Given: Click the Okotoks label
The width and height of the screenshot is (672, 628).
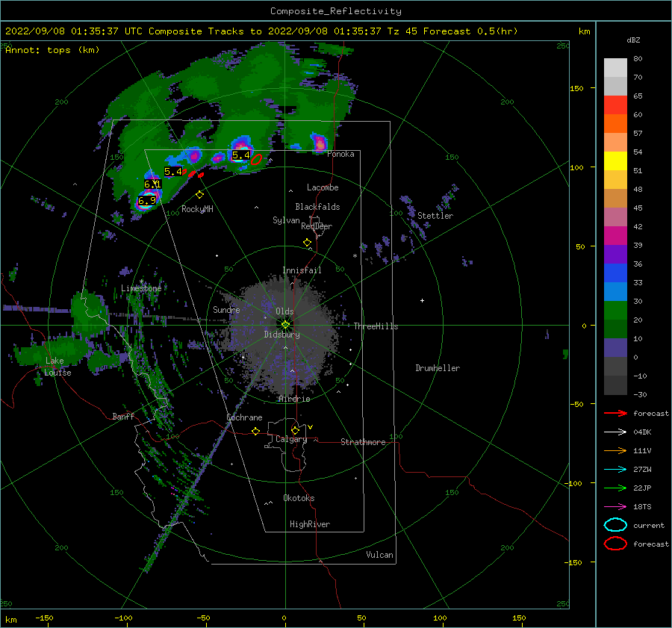Looking at the screenshot, I should (x=299, y=498).
